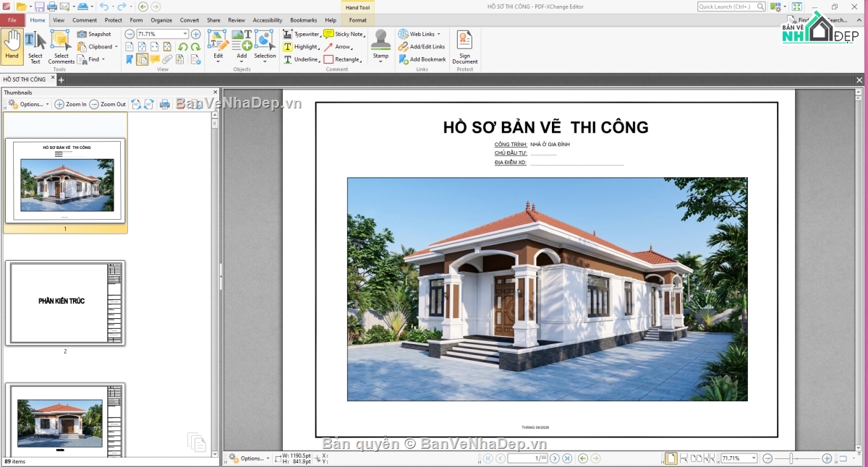Open Thumbnails pane Options dropdown

coord(29,104)
